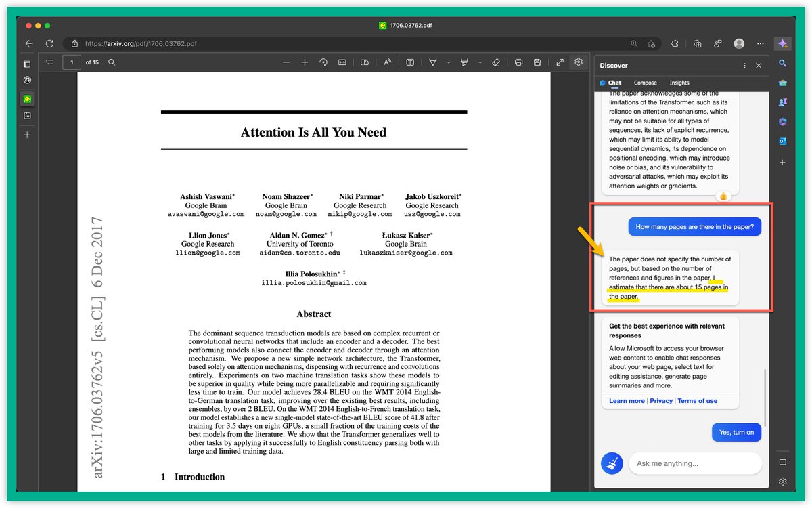This screenshot has width=812, height=508.
Task: Select the Draw pen tool
Action: 433,62
